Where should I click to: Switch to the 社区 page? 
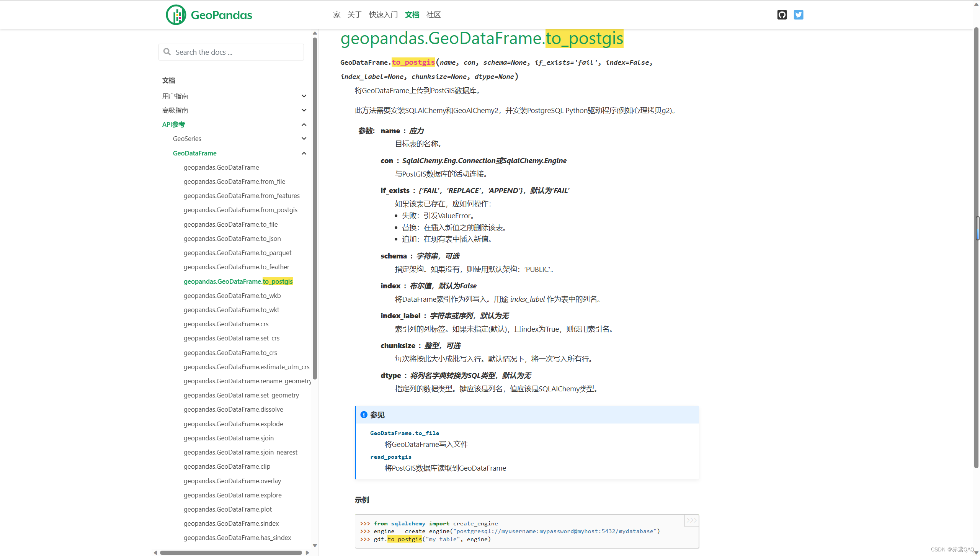433,15
